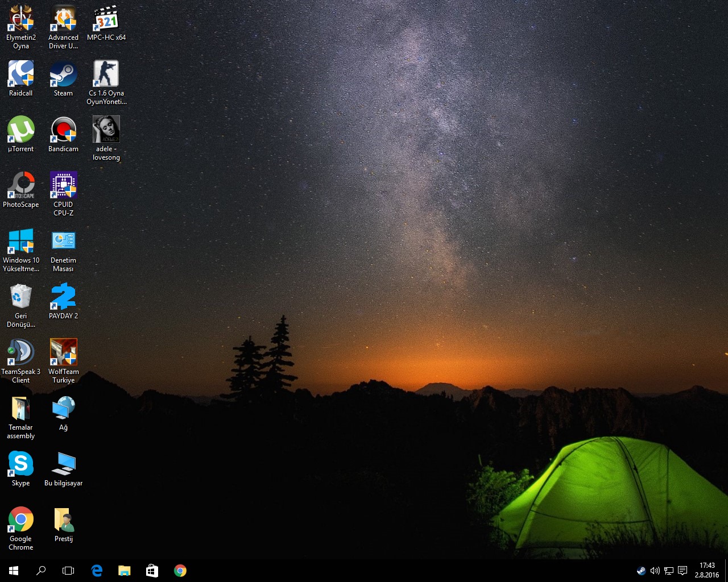This screenshot has height=582, width=728.
Task: Open the volume control in tray
Action: click(655, 571)
